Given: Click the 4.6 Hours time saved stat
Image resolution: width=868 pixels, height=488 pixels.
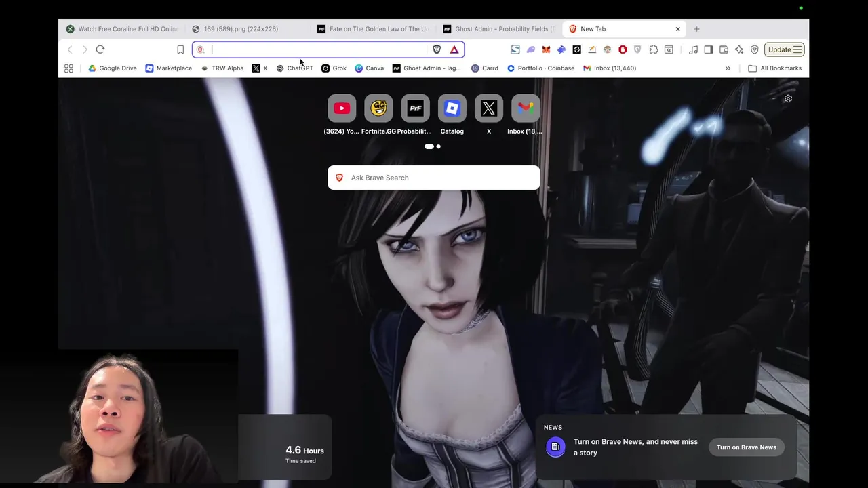Looking at the screenshot, I should pos(304,454).
